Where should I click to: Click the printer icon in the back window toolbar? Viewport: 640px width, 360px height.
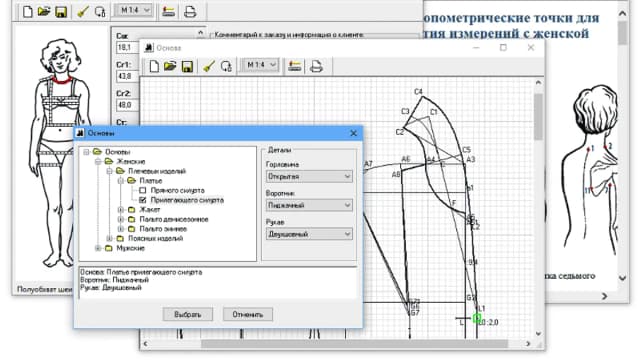coord(190,11)
